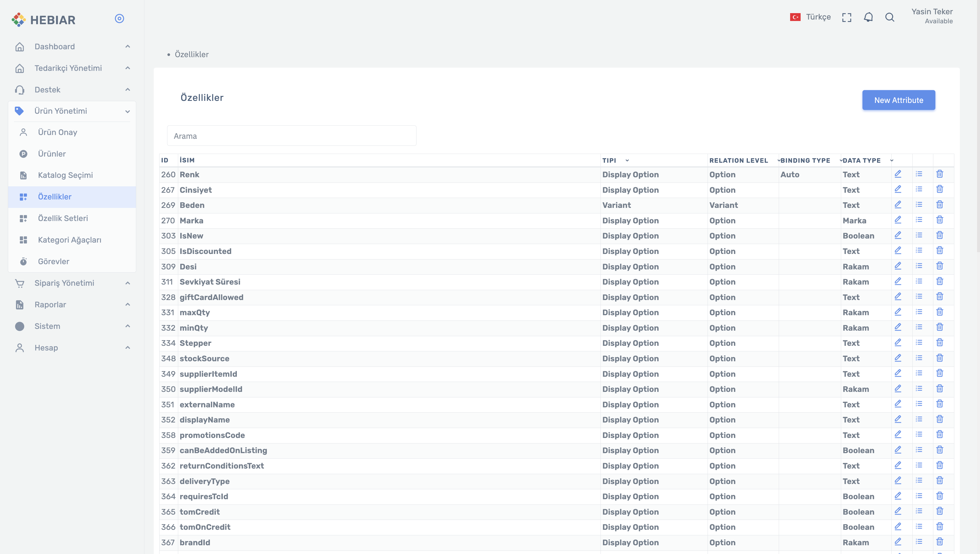The height and width of the screenshot is (554, 980).
Task: Delete the externalName attribute
Action: tap(940, 404)
